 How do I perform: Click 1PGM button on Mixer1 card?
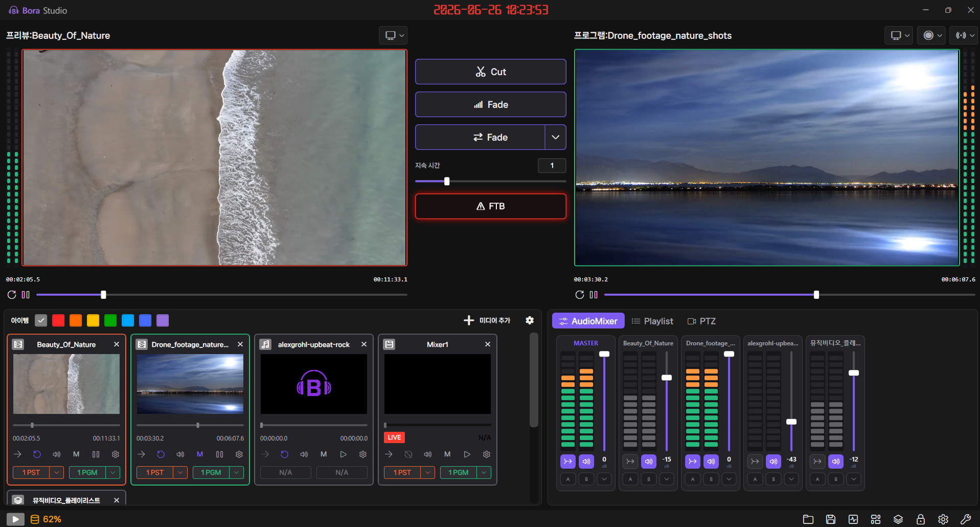click(x=459, y=472)
